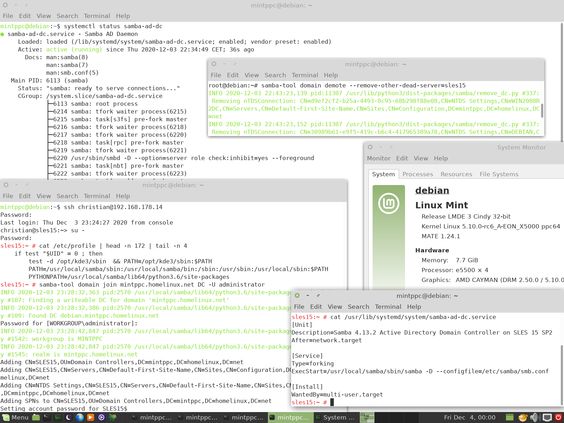Switch to the first mintppc terminal in taskbar
This screenshot has height=423, width=564.
(x=153, y=418)
